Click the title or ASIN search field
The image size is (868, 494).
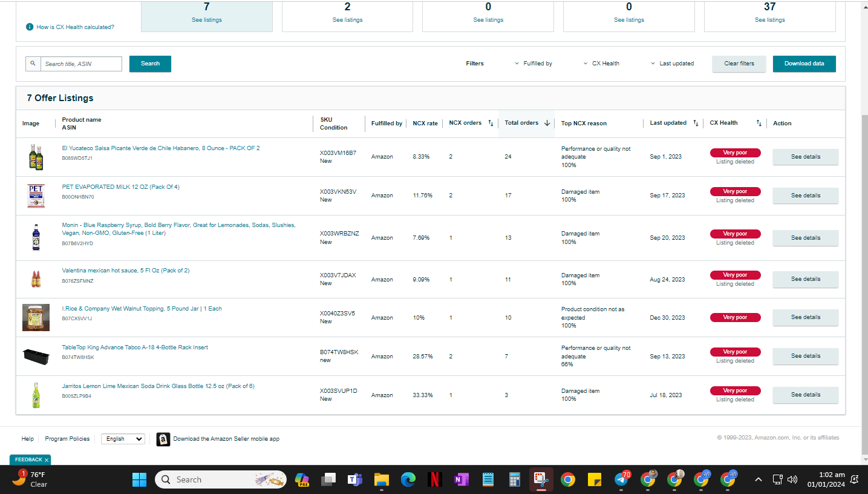81,64
